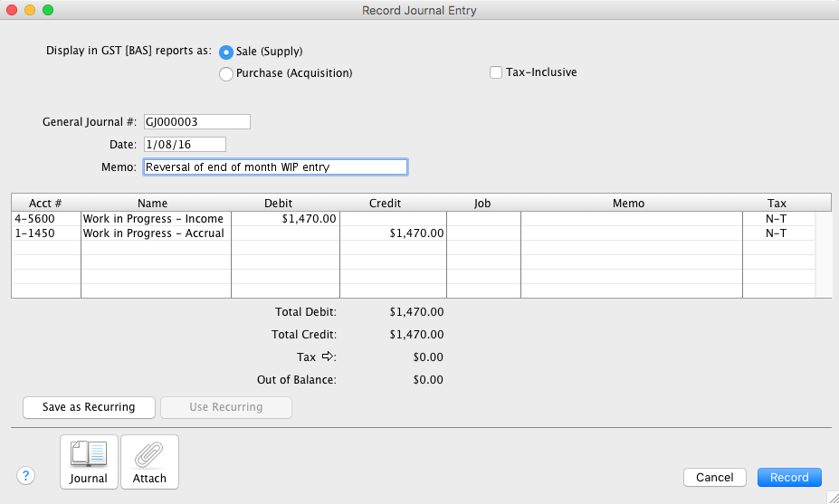This screenshot has height=504, width=839.
Task: Click the Date field showing 1/08/16
Action: 183,145
